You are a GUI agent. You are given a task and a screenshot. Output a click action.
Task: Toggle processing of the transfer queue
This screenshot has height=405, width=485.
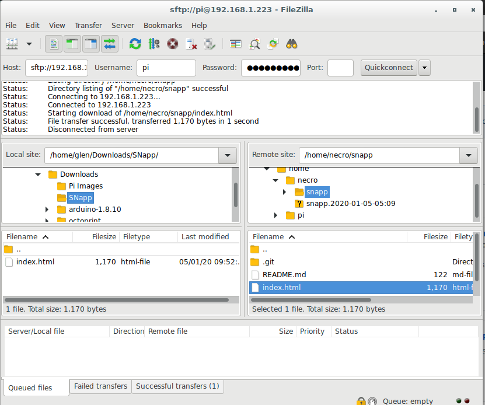click(x=154, y=44)
